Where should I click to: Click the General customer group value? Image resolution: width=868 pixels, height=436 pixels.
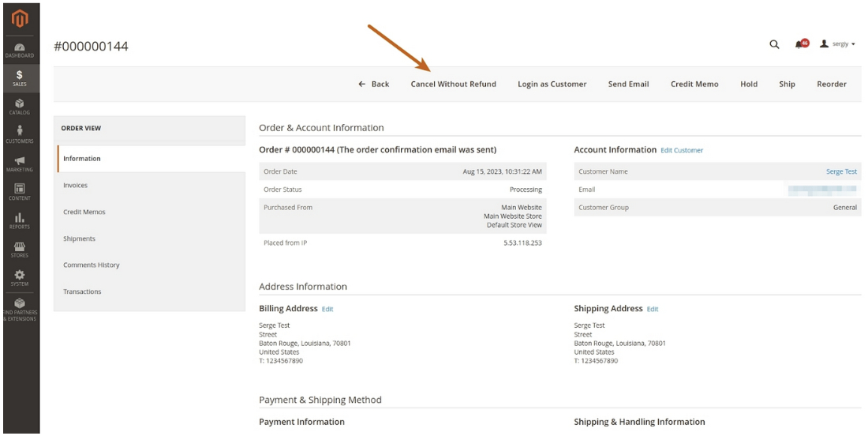pyautogui.click(x=845, y=207)
